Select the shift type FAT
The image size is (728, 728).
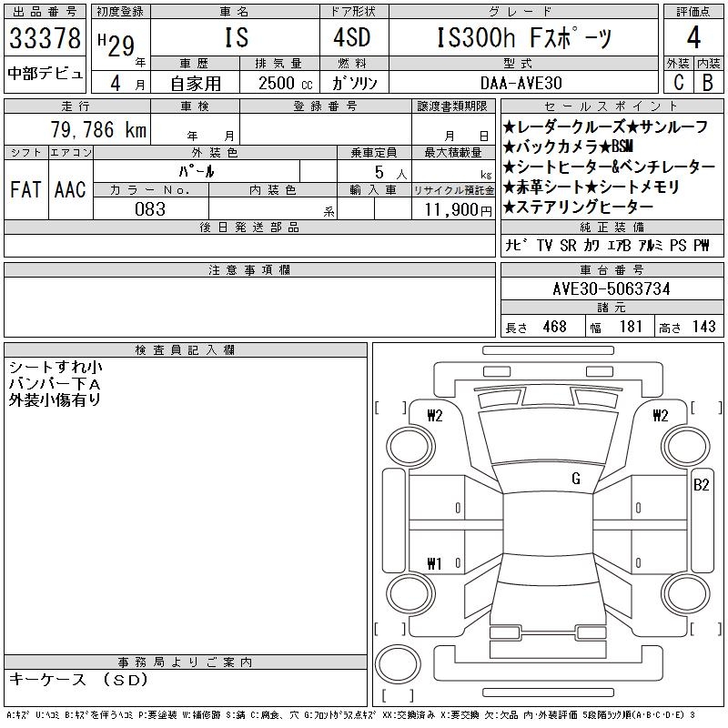[25, 189]
